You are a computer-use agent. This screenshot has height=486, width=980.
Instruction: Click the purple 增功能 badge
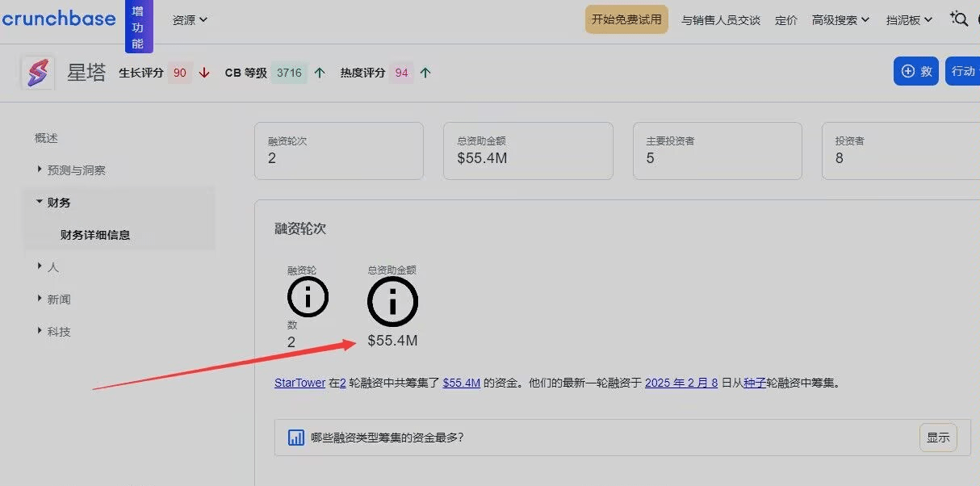(x=138, y=26)
